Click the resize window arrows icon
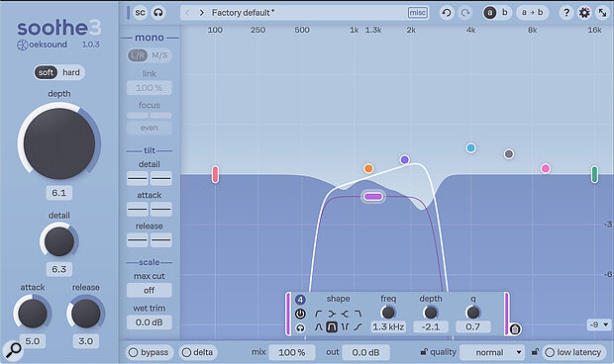 (602, 13)
